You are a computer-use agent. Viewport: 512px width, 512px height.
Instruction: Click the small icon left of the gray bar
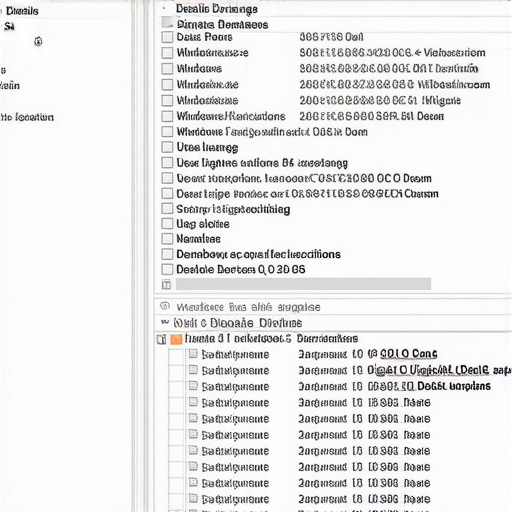click(x=166, y=285)
